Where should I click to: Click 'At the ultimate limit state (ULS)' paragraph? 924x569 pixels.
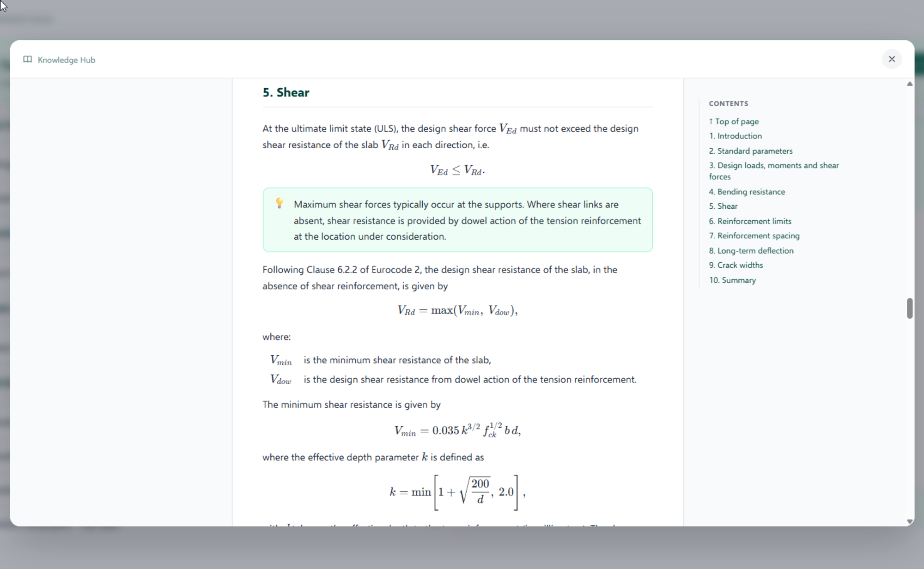pos(450,137)
